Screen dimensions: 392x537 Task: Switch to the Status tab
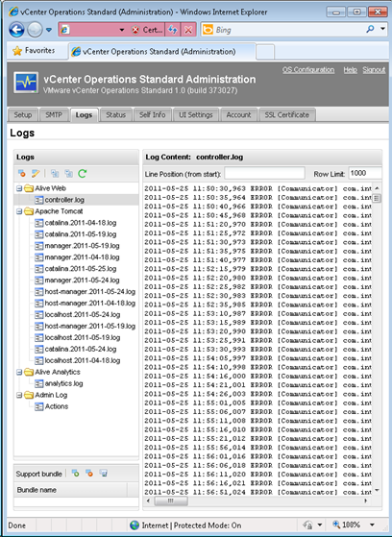point(116,114)
